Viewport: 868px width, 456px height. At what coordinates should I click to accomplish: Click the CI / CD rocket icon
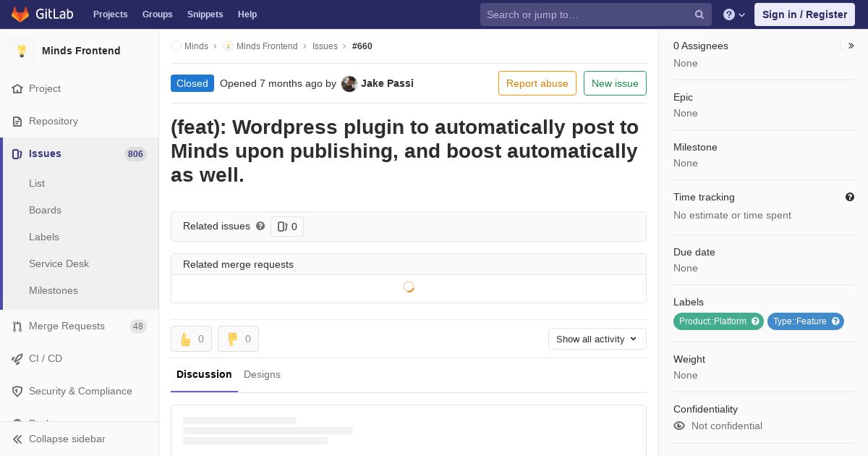pos(17,359)
